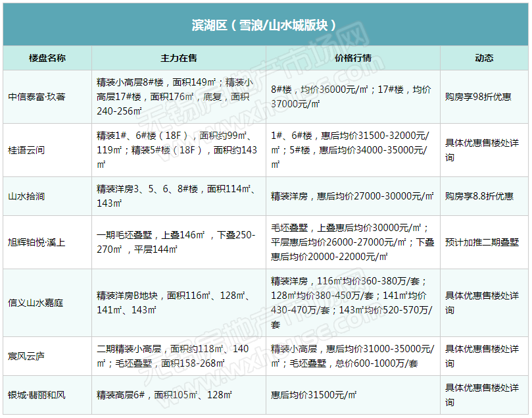Open the 中信泰富·玖著 property name
532x418 pixels.
coord(37,97)
